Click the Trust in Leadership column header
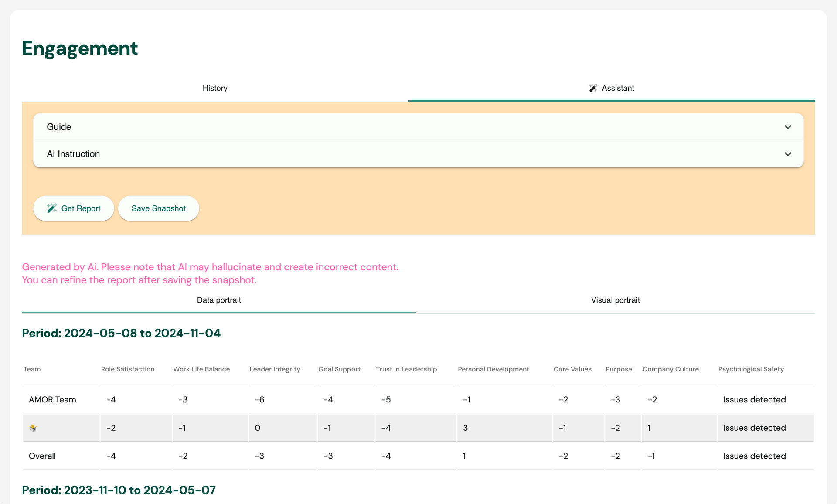The image size is (837, 504). (x=406, y=369)
